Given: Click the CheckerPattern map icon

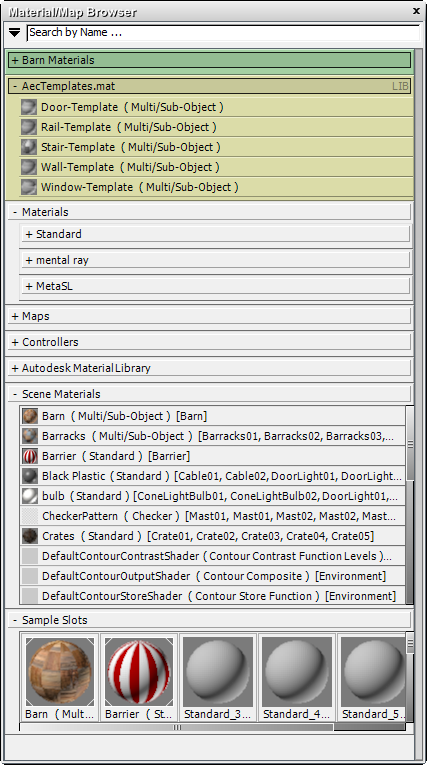Looking at the screenshot, I should (30, 516).
